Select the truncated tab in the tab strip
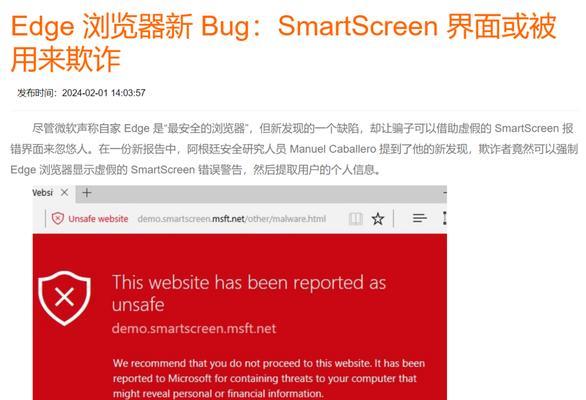 click(43, 193)
